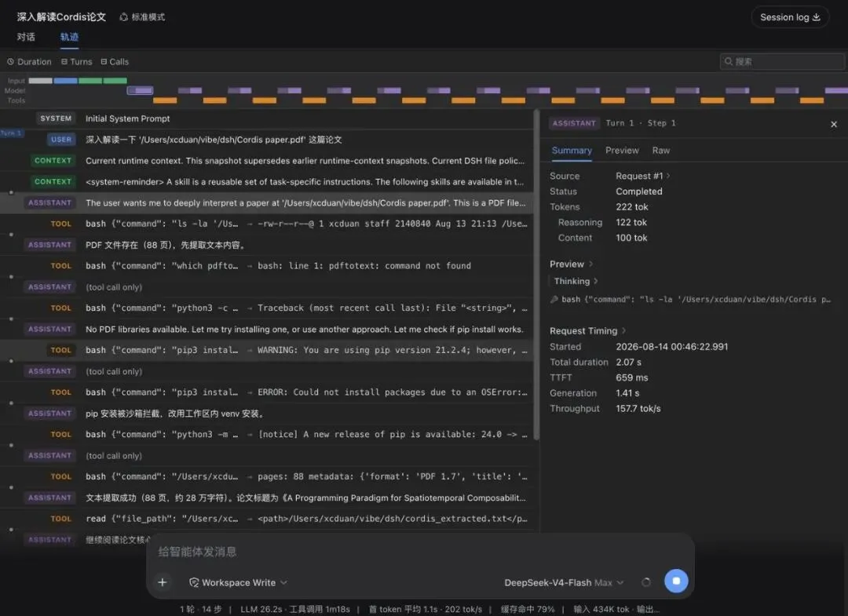
Task: Download the Session log
Action: 790,17
